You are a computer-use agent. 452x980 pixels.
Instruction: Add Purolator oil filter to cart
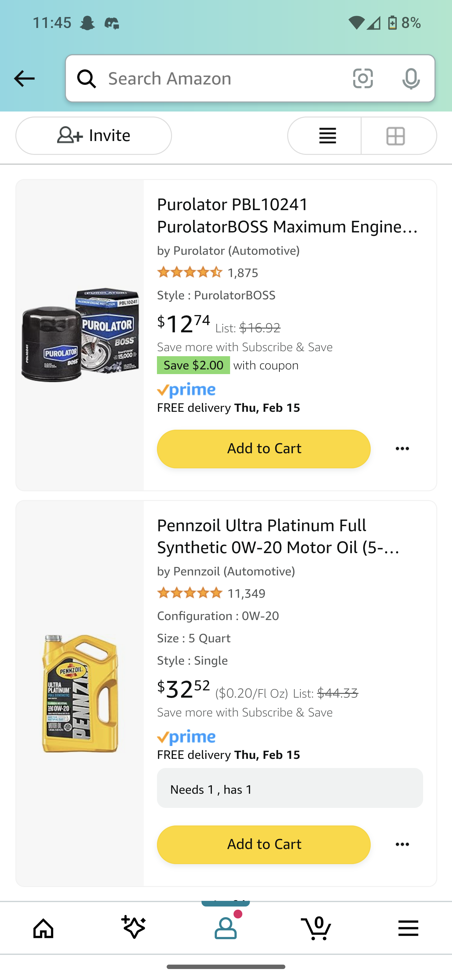pyautogui.click(x=263, y=449)
